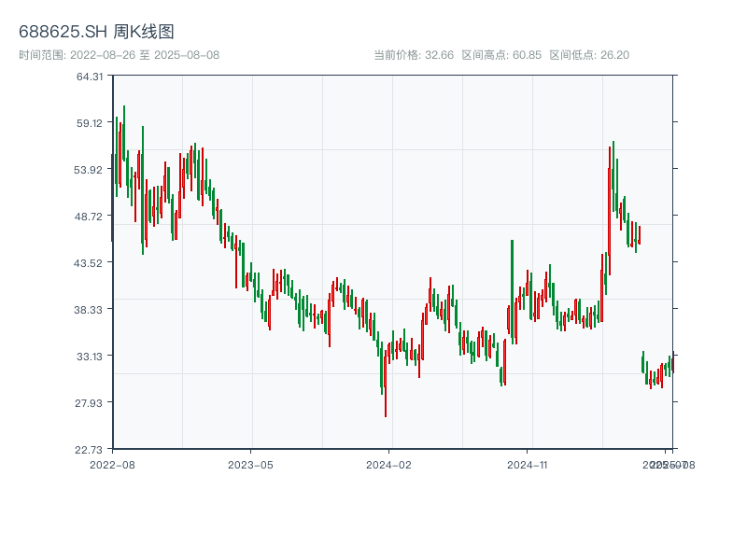Click the 区间低点 26.20 label
Viewport: 747px width, 560px height.
tap(589, 55)
